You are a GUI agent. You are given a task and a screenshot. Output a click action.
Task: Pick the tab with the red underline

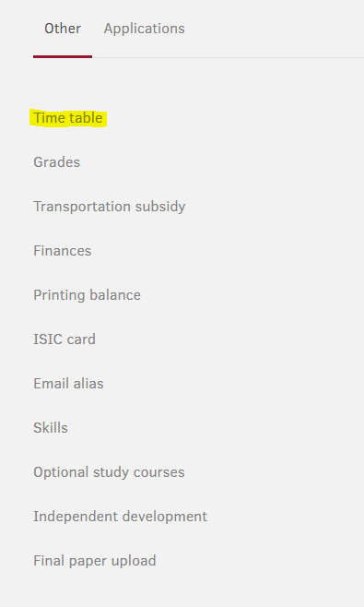(63, 29)
